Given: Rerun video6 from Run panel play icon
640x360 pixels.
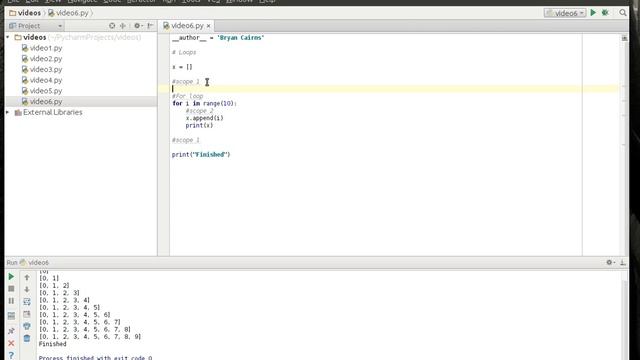Looking at the screenshot, I should pos(11,277).
